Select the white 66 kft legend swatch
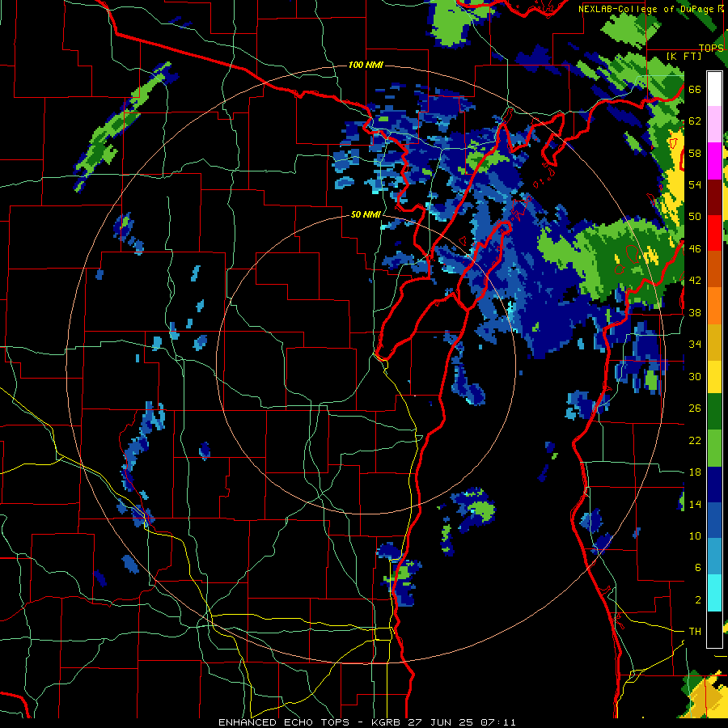This screenshot has height=728, width=728. coord(714,89)
